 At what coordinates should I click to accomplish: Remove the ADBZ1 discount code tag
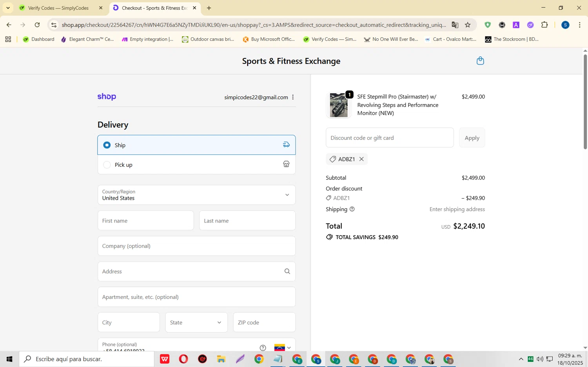click(361, 159)
